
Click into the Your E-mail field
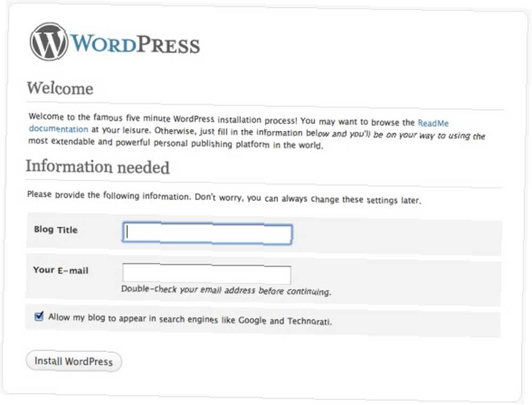coord(206,274)
